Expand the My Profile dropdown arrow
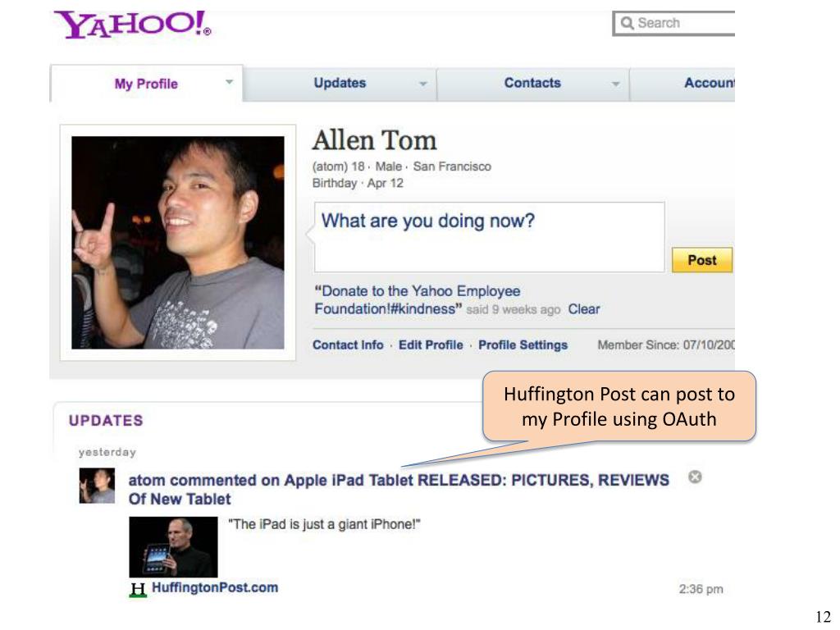The width and height of the screenshot is (840, 630). pos(230,83)
